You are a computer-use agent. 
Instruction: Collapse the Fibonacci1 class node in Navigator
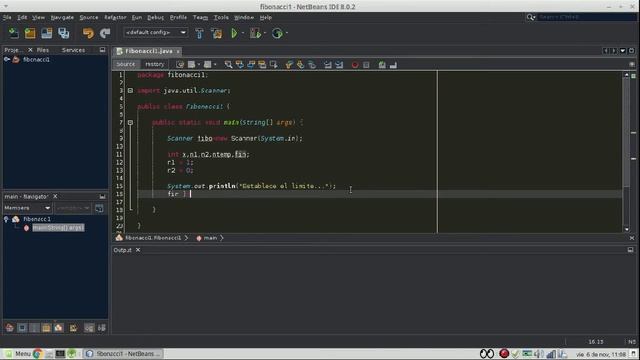tap(6, 219)
